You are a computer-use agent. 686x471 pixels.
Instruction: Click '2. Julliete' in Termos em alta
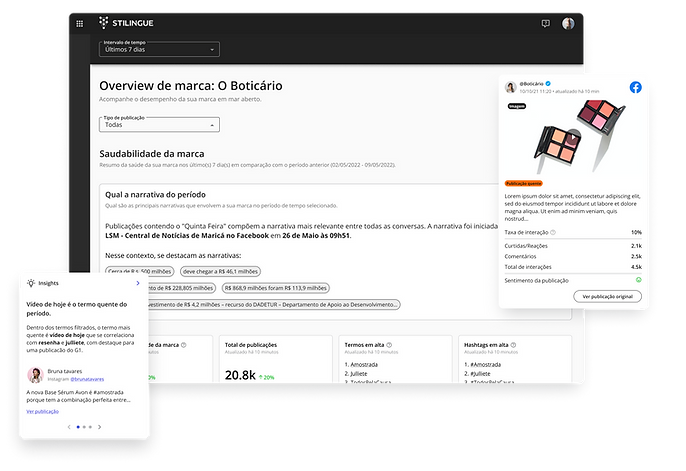coord(356,374)
